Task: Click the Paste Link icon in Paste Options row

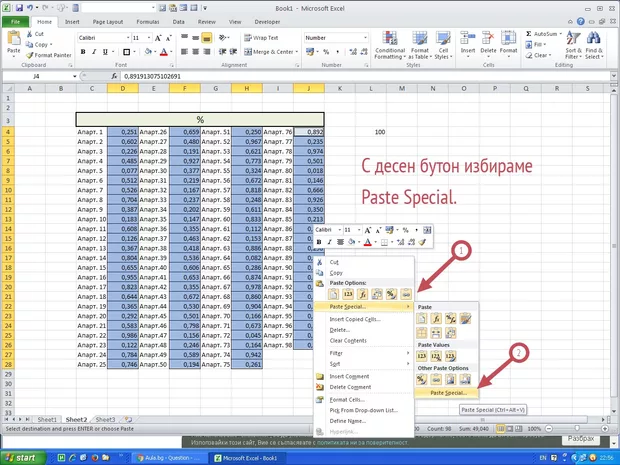Action: (x=406, y=294)
